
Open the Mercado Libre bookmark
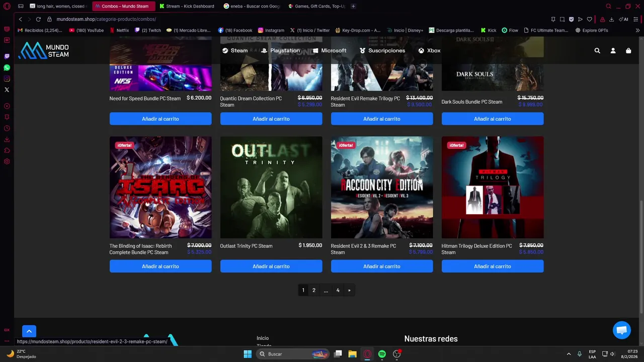189,30
